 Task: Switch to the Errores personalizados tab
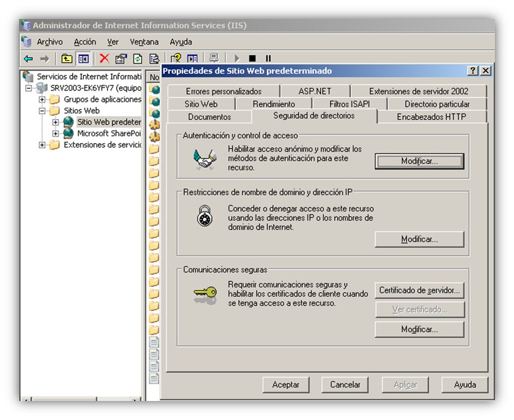coord(223,91)
